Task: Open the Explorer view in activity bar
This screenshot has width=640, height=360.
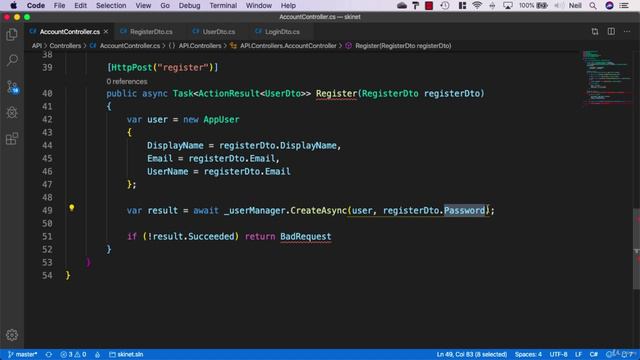Action: pyautogui.click(x=12, y=35)
